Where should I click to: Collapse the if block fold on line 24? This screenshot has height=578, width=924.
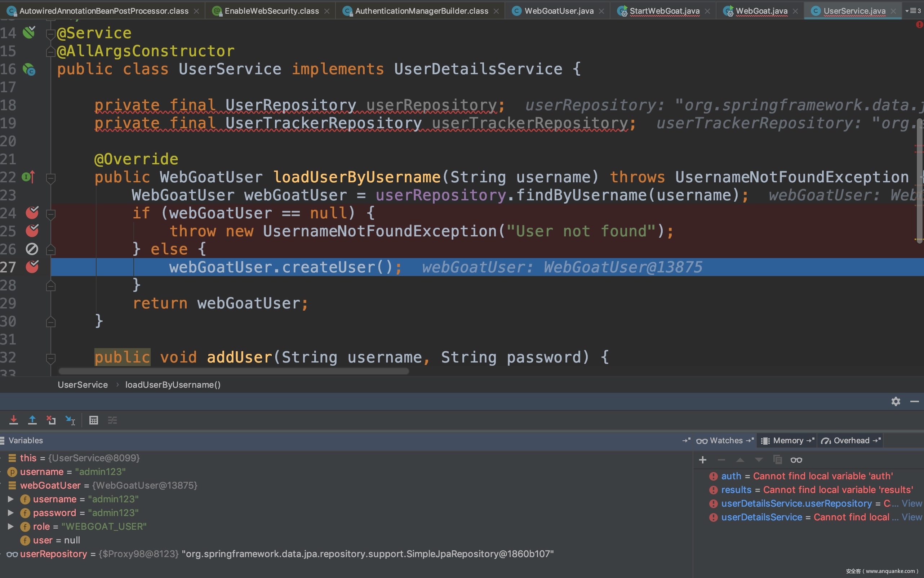point(50,214)
